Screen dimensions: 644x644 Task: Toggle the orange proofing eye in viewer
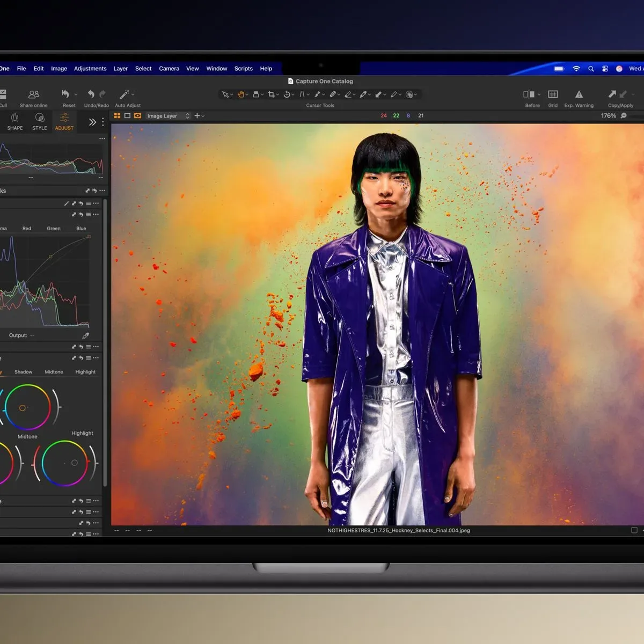(x=138, y=115)
